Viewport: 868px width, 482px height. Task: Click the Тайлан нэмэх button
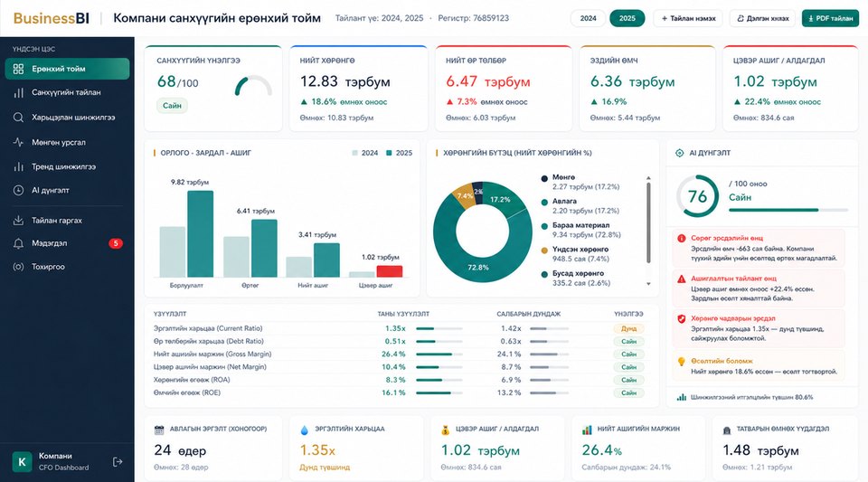(x=688, y=18)
